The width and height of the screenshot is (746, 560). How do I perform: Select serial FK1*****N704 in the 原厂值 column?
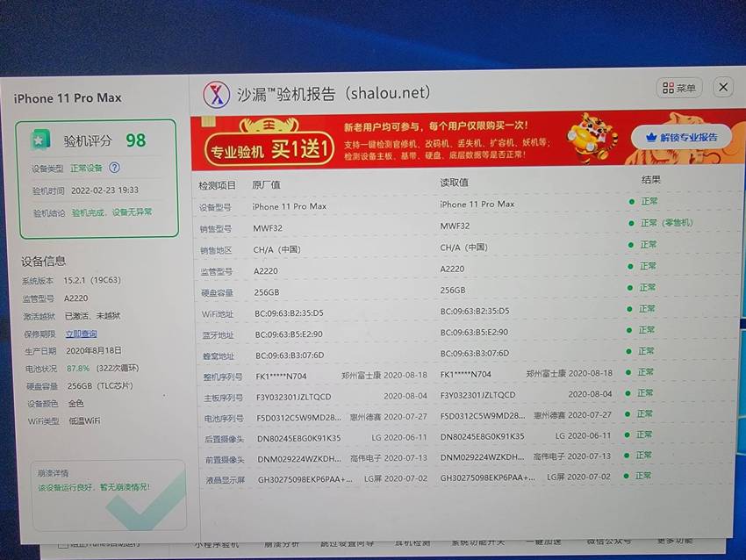coord(281,377)
